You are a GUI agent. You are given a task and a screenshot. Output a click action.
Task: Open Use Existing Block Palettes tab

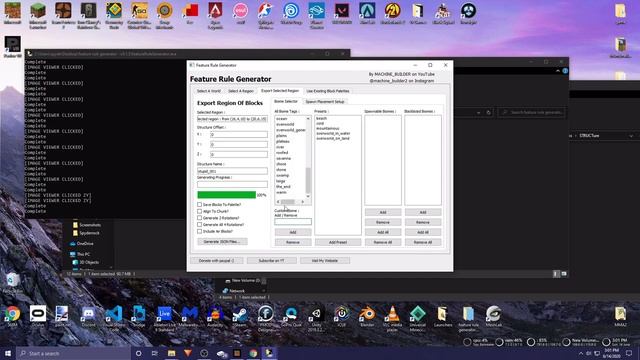(x=328, y=91)
